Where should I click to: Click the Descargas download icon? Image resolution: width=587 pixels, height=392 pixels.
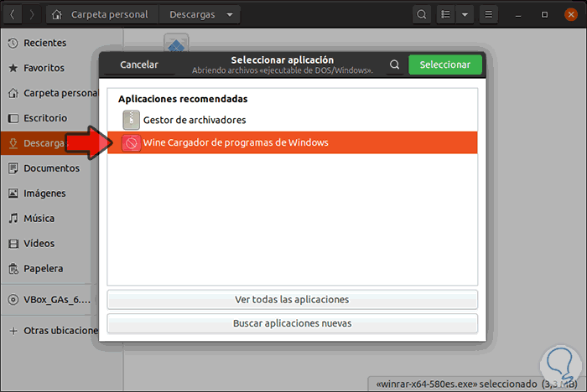coord(13,143)
